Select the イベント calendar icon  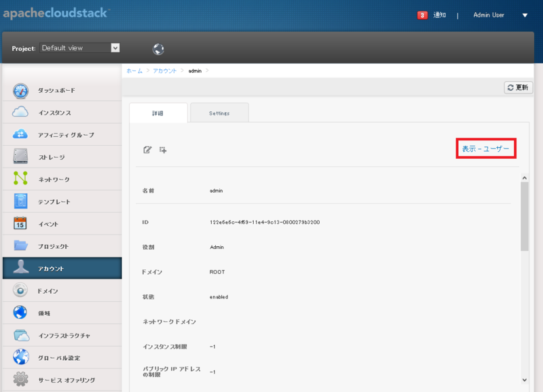(20, 224)
